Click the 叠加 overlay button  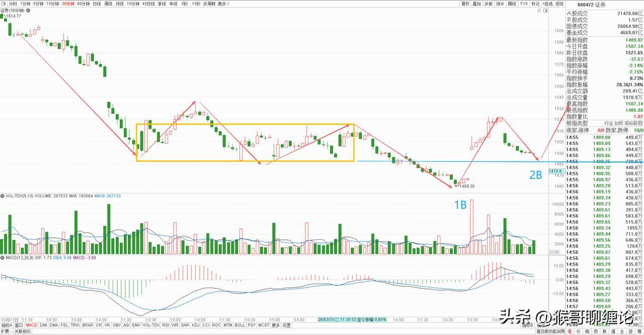[477, 4]
